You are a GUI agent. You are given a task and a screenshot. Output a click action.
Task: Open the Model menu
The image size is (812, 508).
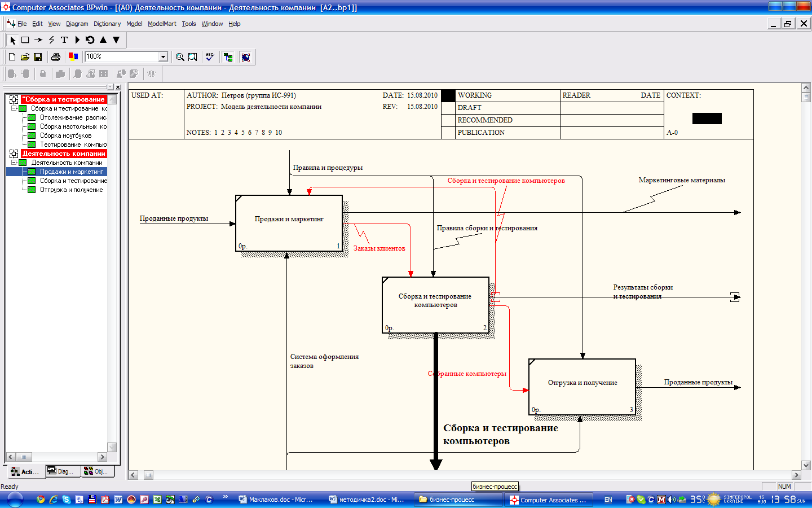[134, 24]
